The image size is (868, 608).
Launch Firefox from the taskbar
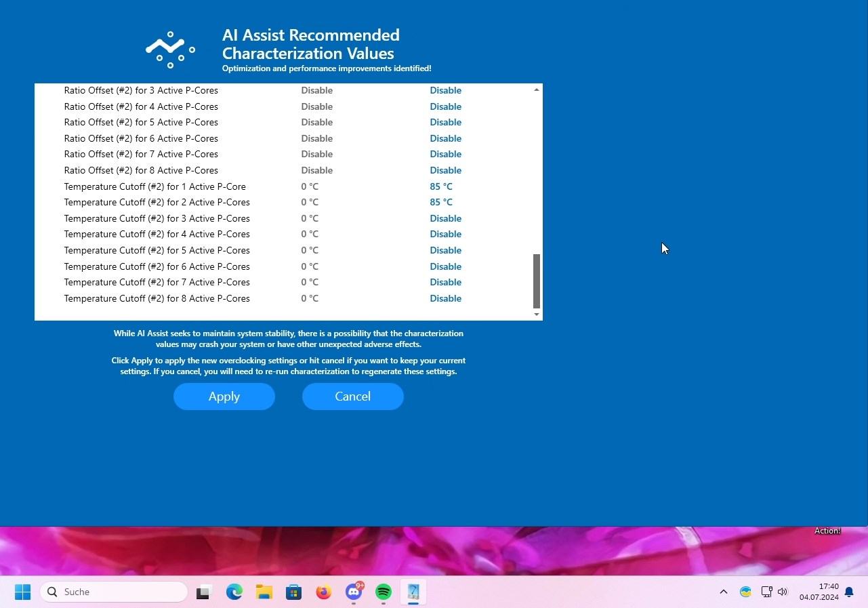(x=323, y=592)
